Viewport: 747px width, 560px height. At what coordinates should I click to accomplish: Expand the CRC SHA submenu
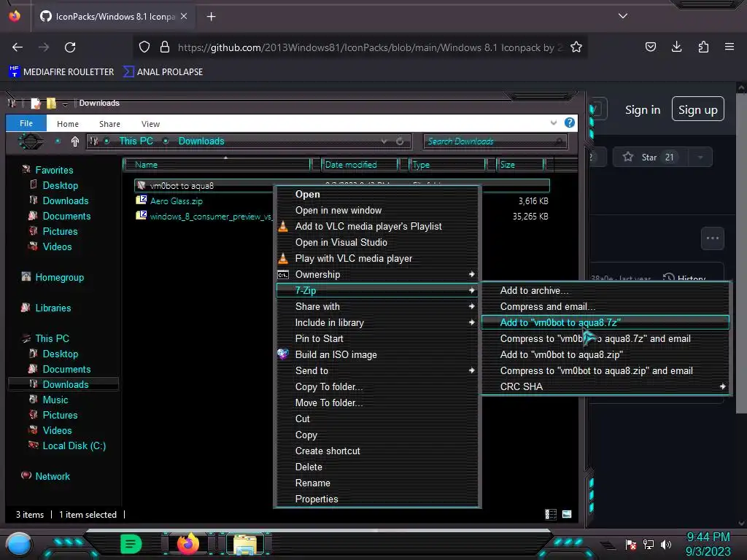click(x=605, y=386)
